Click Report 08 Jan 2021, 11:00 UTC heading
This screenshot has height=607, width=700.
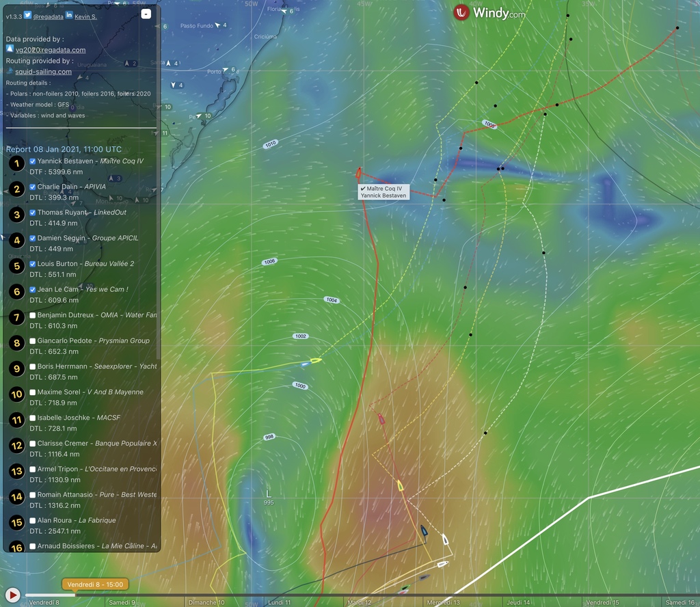click(64, 150)
